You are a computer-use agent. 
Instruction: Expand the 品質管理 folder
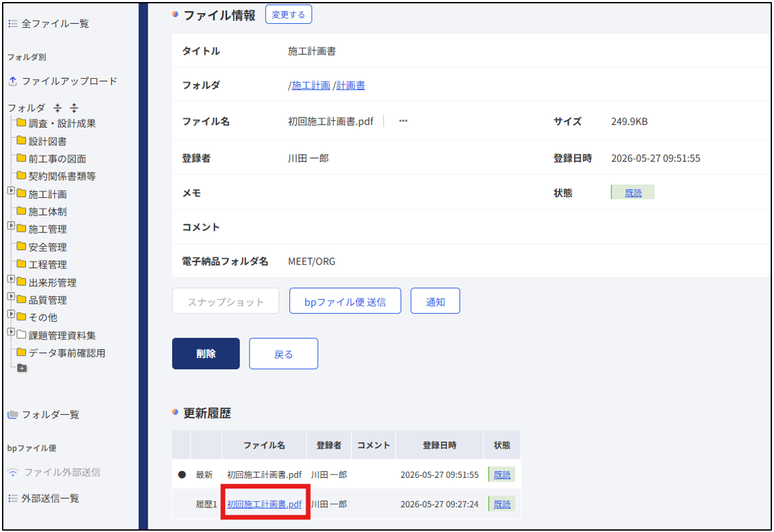[x=11, y=296]
